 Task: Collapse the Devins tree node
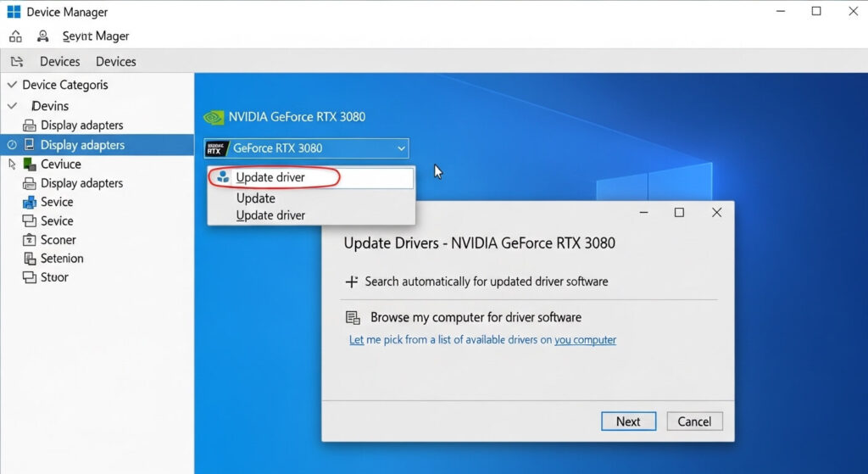coord(12,106)
